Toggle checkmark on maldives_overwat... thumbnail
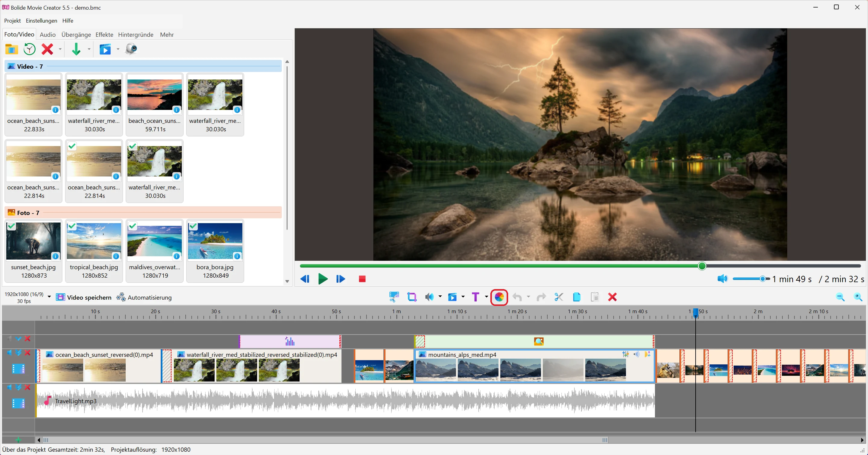This screenshot has height=455, width=868. tap(132, 226)
